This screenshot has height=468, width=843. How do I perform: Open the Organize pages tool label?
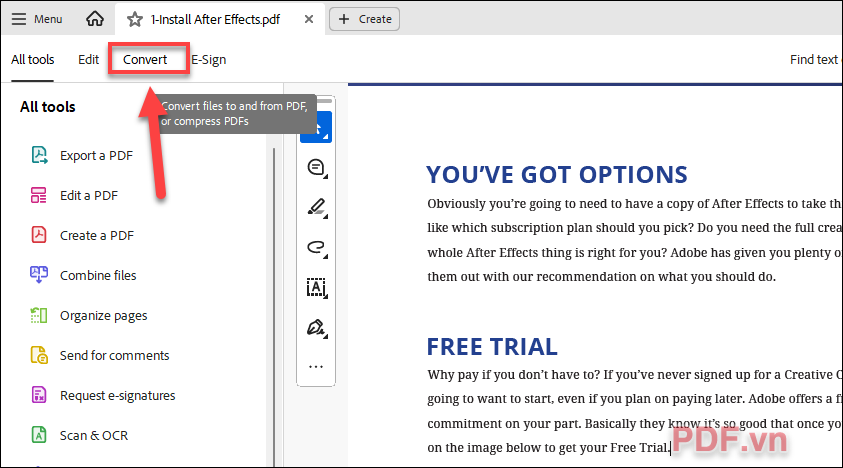tap(103, 316)
